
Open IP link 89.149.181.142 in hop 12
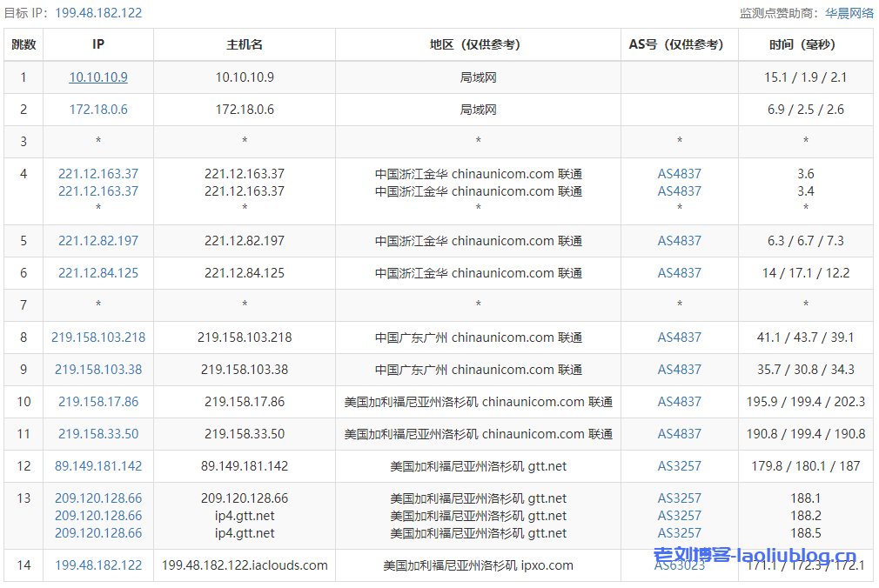[98, 466]
